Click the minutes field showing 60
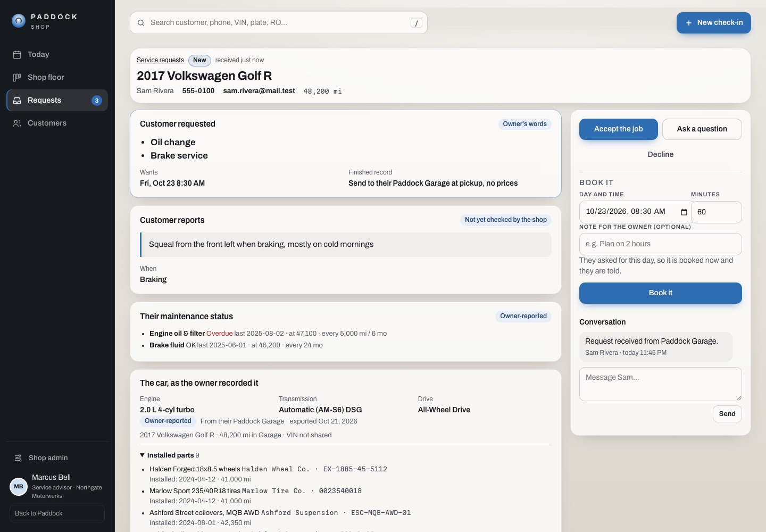This screenshot has width=766, height=532. (717, 212)
